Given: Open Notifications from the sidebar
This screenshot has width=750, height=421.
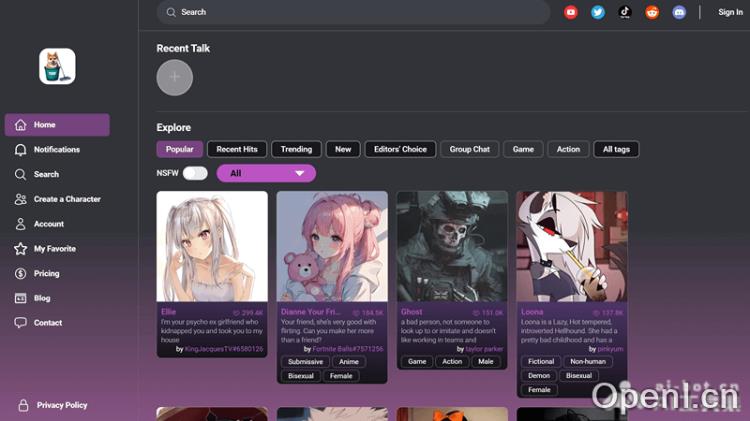Looking at the screenshot, I should coord(57,150).
